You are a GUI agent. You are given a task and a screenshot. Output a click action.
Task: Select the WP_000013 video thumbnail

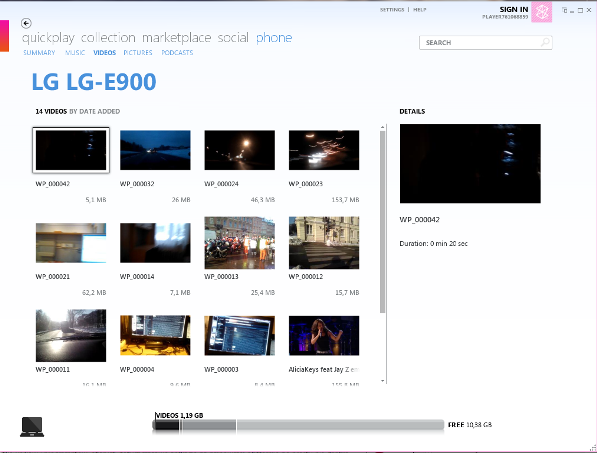point(239,243)
